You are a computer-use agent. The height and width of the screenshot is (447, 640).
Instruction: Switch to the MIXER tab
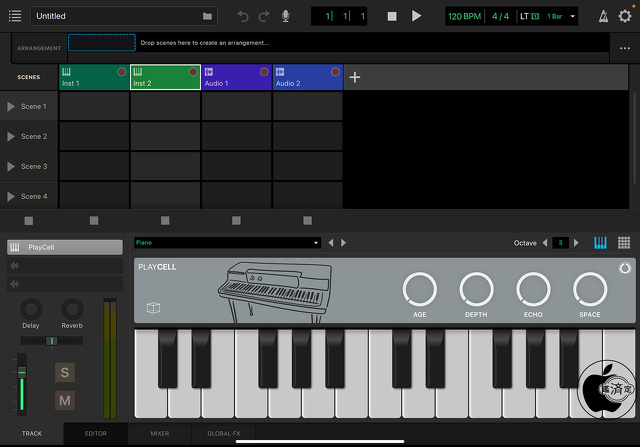(x=160, y=434)
